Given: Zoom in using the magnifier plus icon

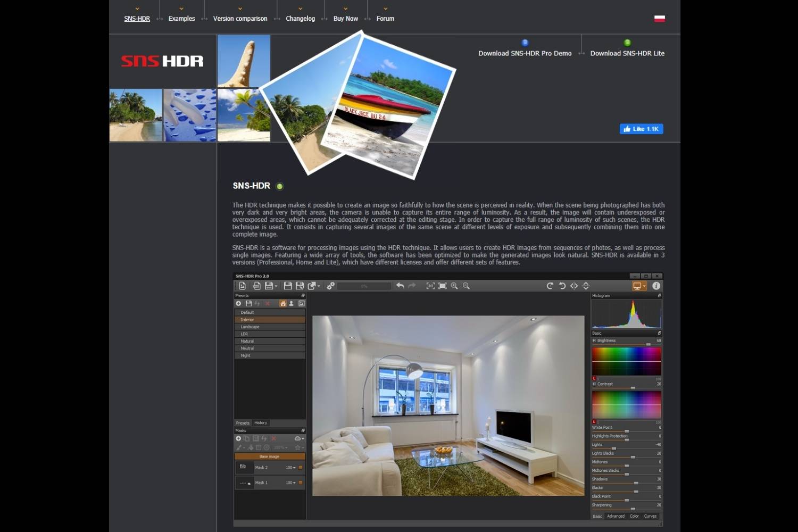Looking at the screenshot, I should [x=454, y=286].
